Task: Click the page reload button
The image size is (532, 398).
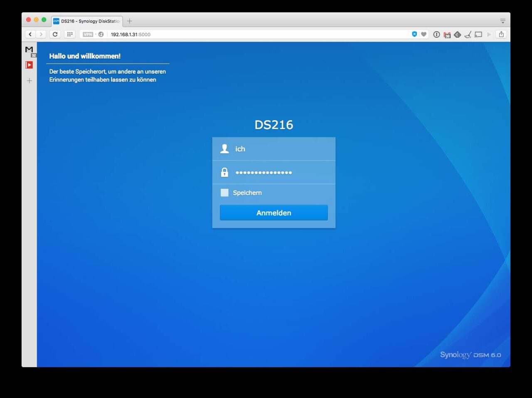Action: (x=55, y=34)
